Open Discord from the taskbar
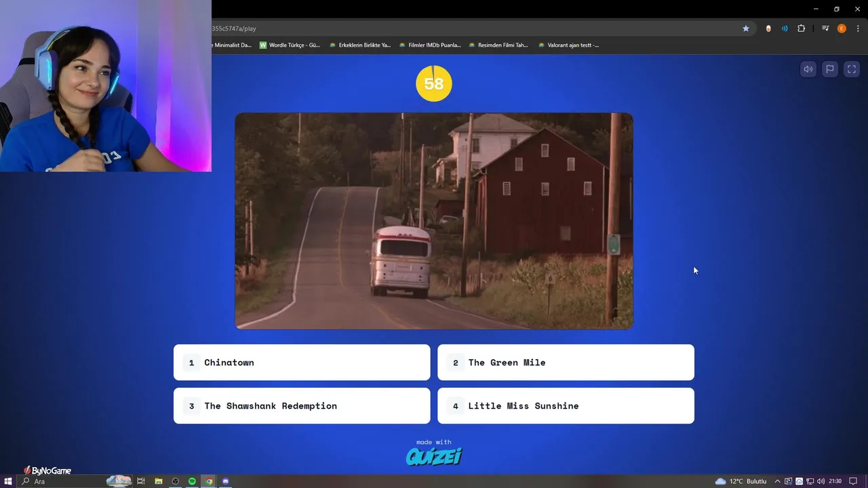The image size is (868, 488). (226, 481)
